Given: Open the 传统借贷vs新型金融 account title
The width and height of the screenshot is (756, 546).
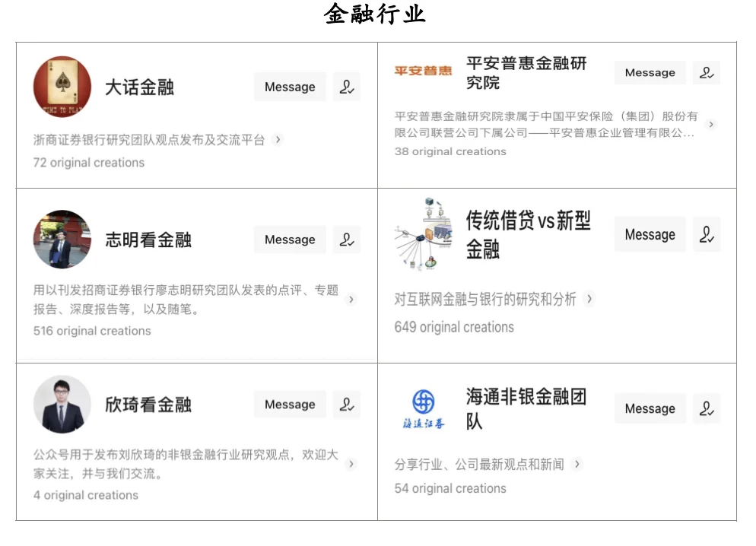Looking at the screenshot, I should tap(529, 235).
